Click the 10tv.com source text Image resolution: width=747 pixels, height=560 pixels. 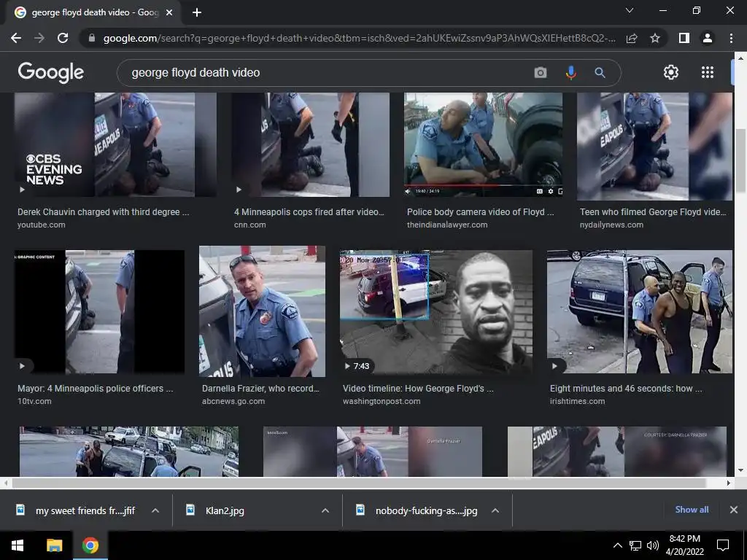click(34, 402)
